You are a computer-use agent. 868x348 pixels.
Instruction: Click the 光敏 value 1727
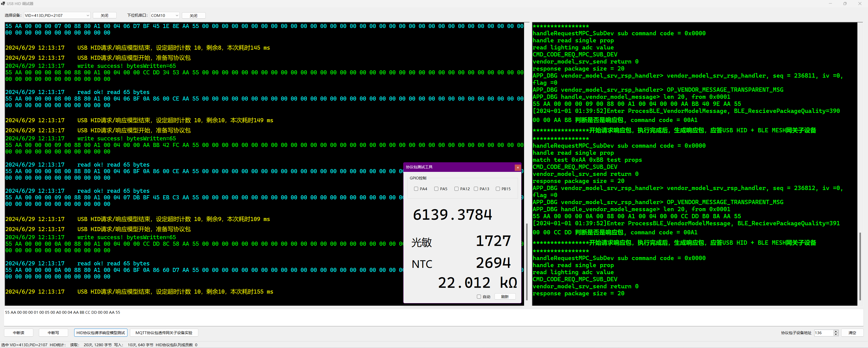493,241
